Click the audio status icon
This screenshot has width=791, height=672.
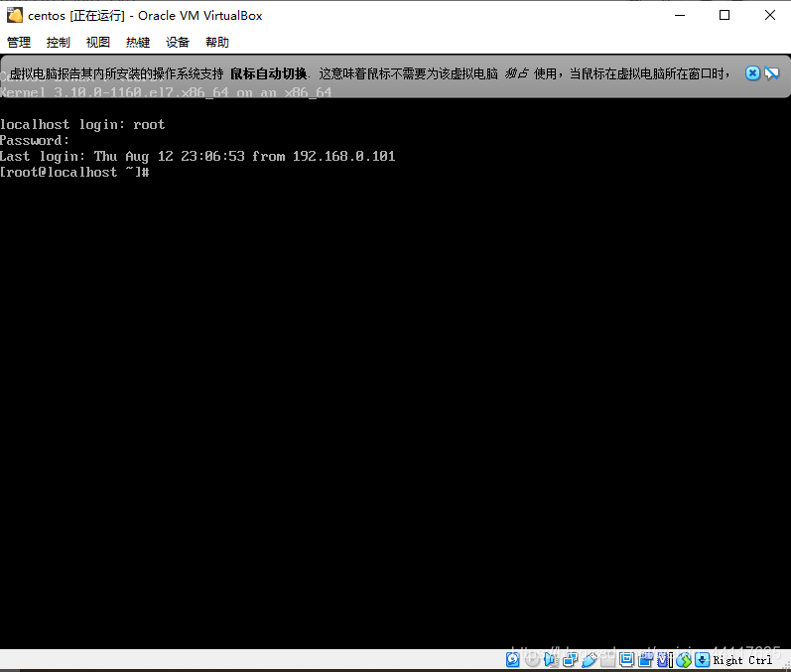coord(551,659)
